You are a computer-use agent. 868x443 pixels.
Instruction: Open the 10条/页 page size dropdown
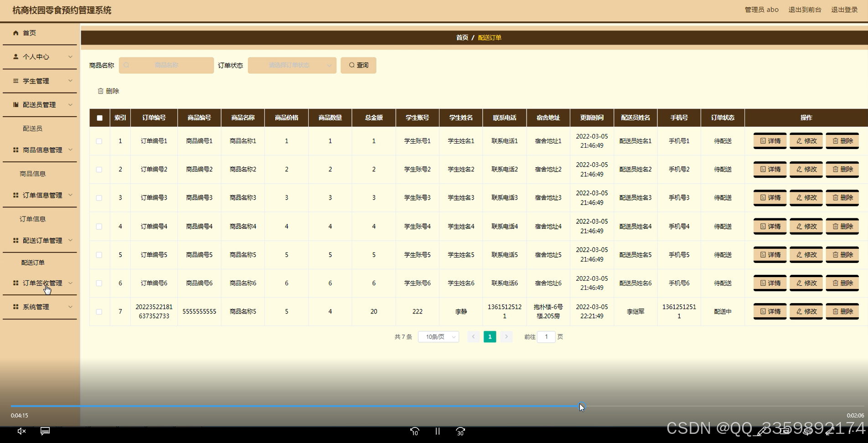439,337
